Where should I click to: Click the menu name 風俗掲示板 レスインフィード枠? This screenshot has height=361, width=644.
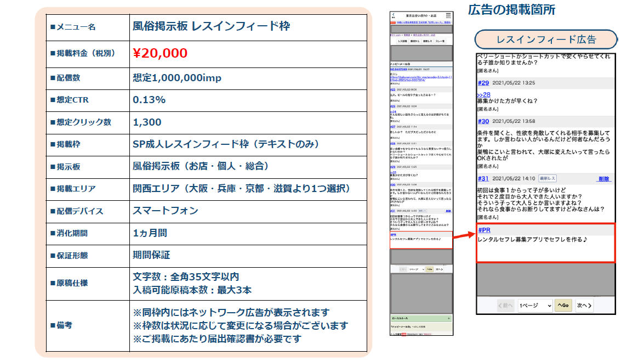coord(211,26)
